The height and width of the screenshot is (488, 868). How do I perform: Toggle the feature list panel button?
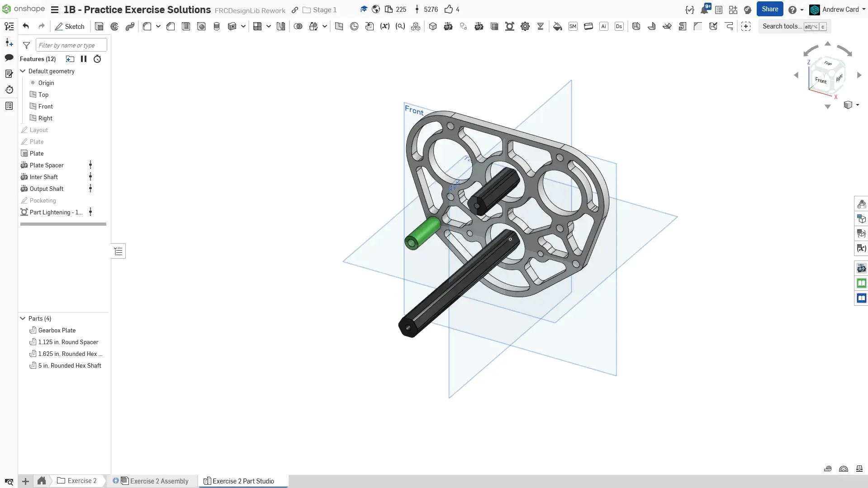119,251
